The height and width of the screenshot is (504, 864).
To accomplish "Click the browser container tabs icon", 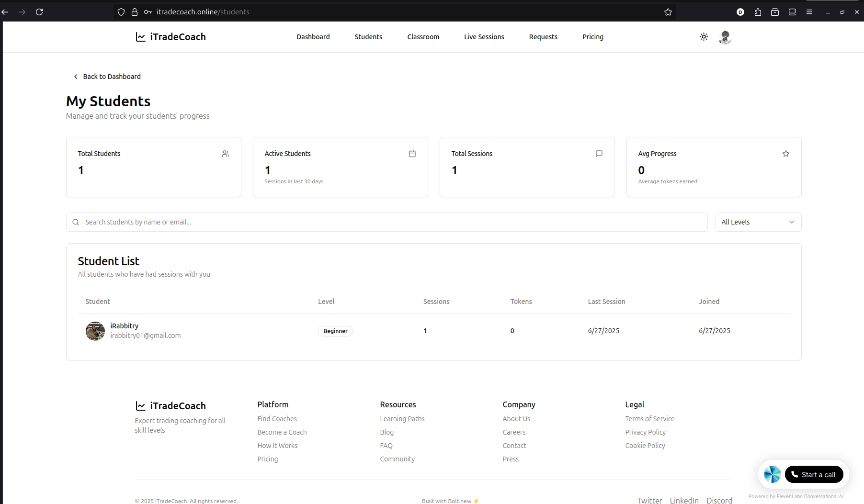I will (775, 12).
